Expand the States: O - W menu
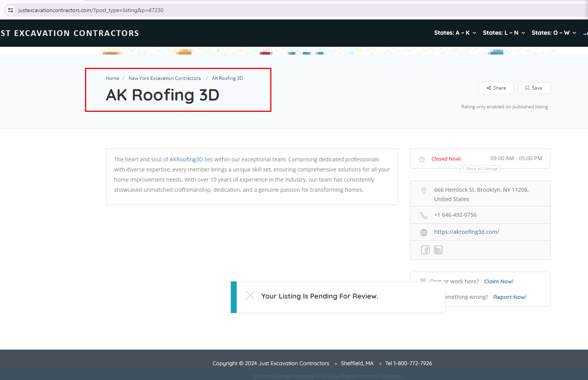 (554, 33)
